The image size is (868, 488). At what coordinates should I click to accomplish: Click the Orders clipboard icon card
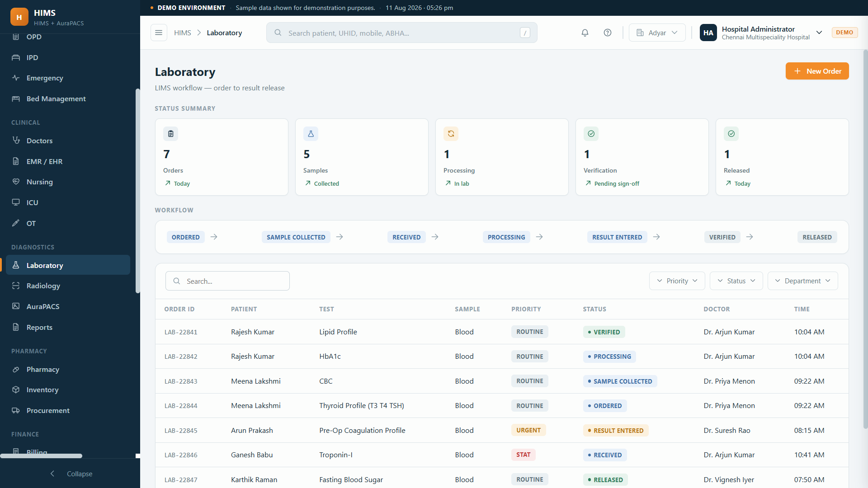point(170,134)
